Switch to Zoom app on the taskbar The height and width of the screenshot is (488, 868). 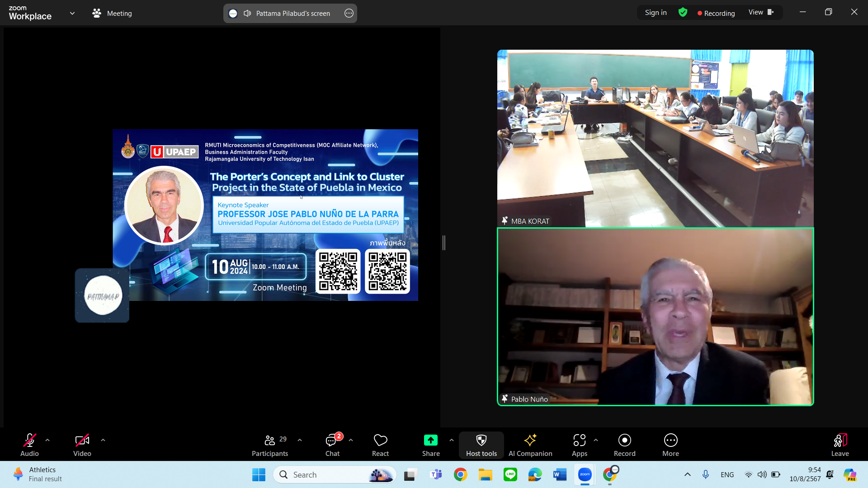(585, 474)
